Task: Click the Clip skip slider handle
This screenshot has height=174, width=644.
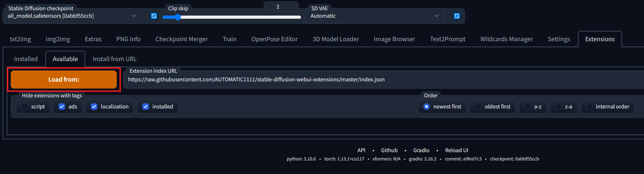Action: (178, 17)
